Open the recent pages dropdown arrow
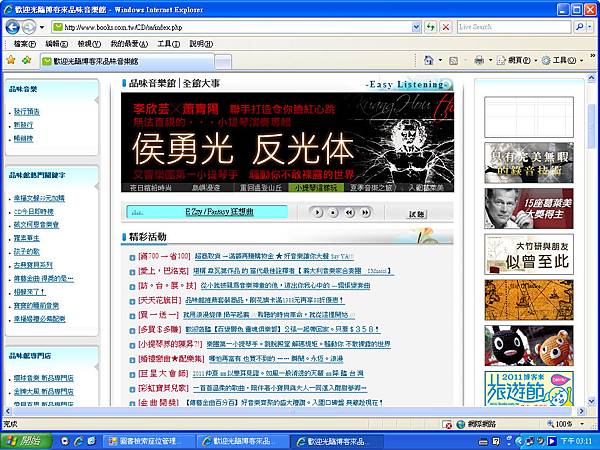600x450 pixels. coord(42,27)
